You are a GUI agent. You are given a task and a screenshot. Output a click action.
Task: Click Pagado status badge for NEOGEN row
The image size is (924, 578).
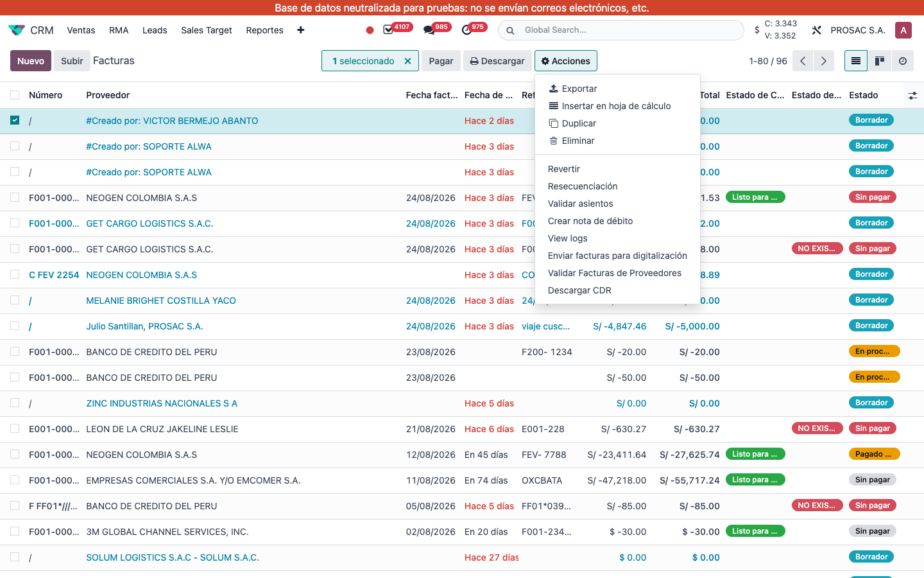point(874,454)
